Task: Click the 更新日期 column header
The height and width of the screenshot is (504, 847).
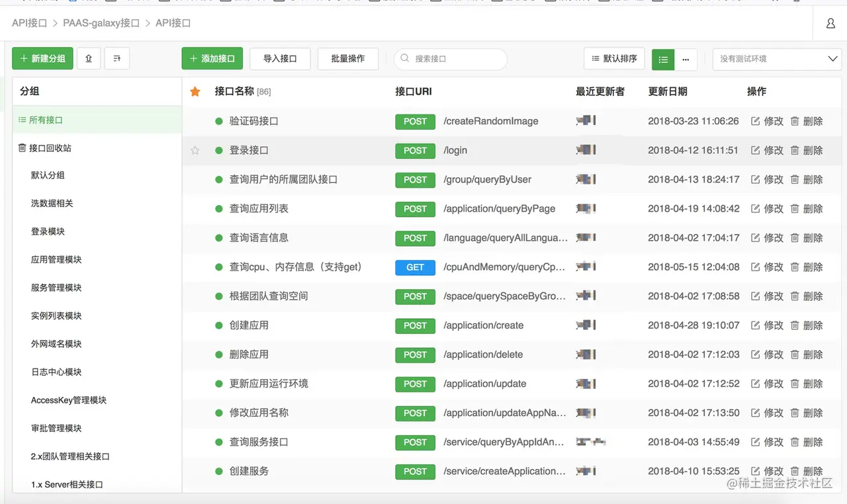Action: (x=668, y=91)
